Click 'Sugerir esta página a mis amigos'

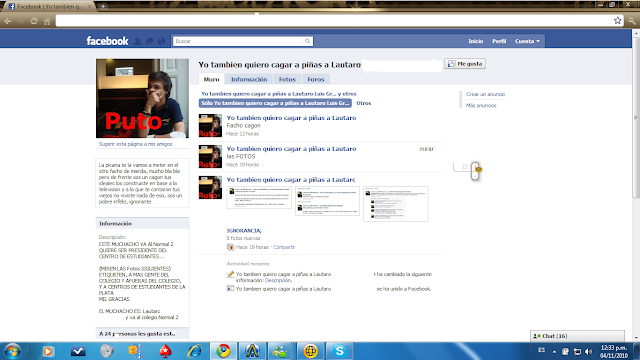tap(136, 144)
